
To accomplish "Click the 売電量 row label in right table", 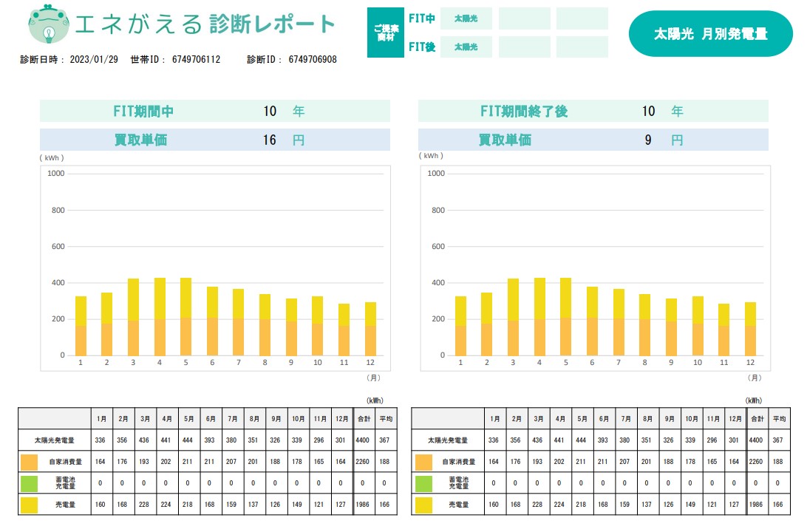I will (459, 505).
